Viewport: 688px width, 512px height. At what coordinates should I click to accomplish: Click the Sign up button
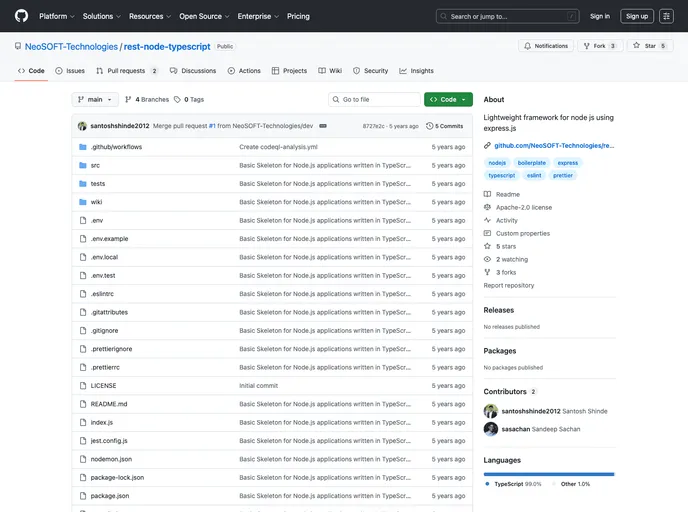coord(636,16)
